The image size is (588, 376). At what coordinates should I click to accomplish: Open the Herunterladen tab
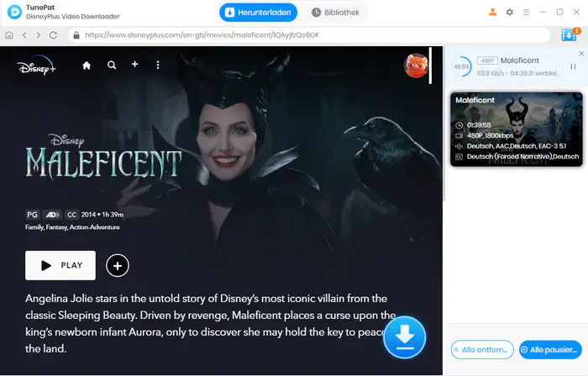[x=258, y=13]
